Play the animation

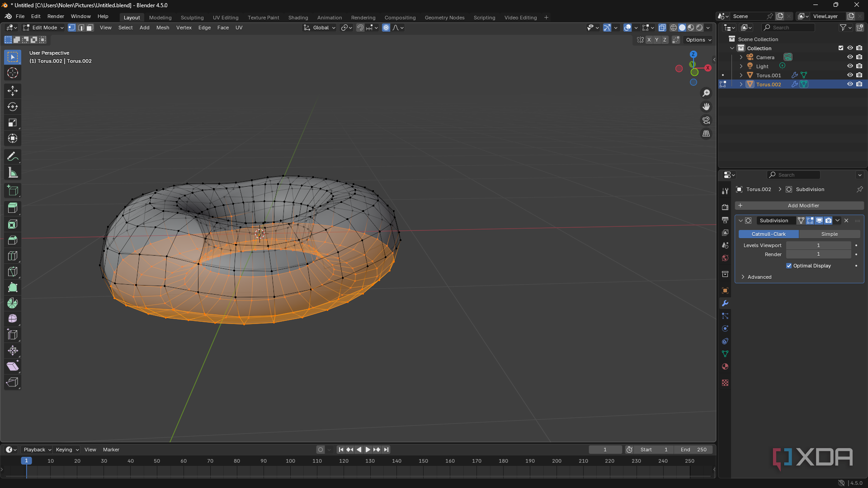(368, 450)
